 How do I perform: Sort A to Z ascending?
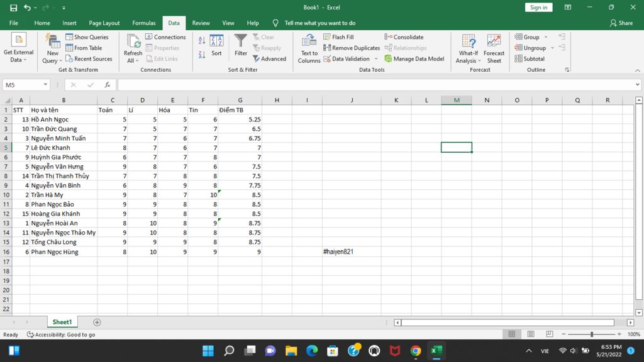[x=202, y=40]
